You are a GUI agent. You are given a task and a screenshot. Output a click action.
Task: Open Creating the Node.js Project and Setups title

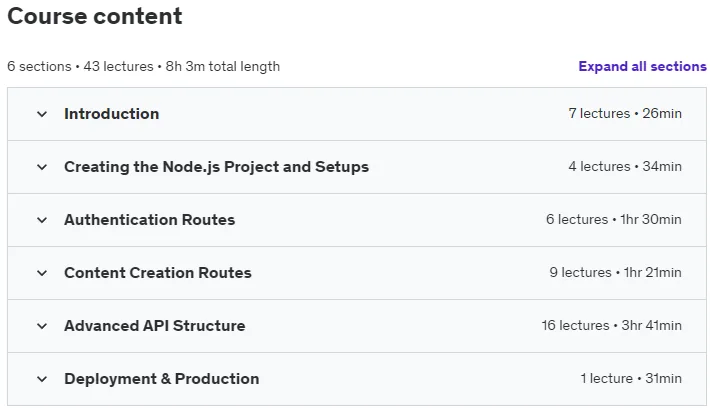(x=216, y=167)
